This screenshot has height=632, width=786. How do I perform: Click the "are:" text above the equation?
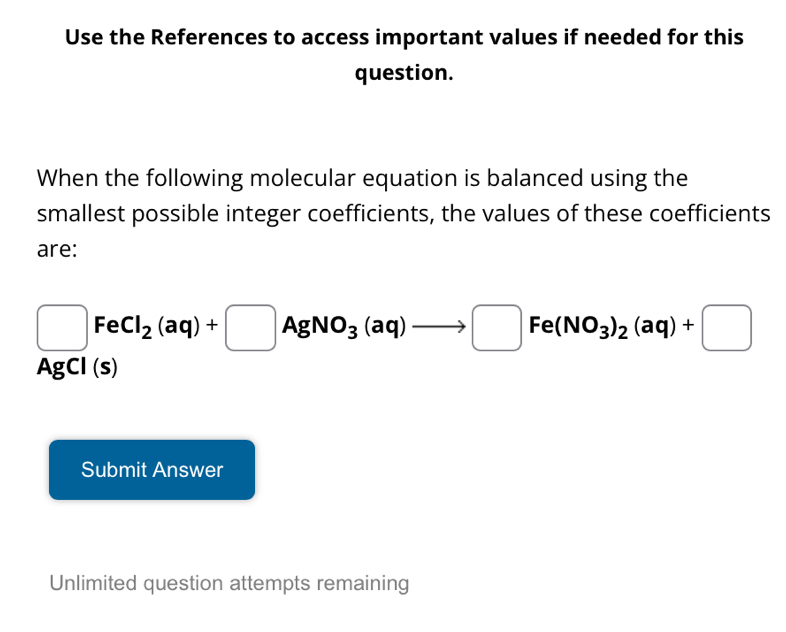coord(57,250)
